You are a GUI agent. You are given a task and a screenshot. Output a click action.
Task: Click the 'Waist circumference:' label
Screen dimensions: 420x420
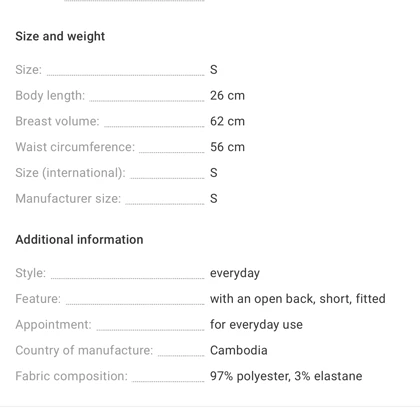pyautogui.click(x=75, y=147)
